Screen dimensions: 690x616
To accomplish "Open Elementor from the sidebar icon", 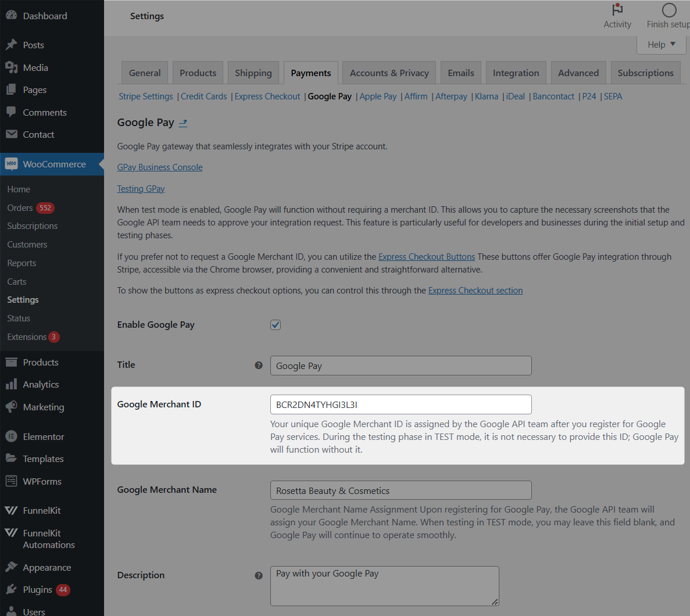I will [x=11, y=436].
